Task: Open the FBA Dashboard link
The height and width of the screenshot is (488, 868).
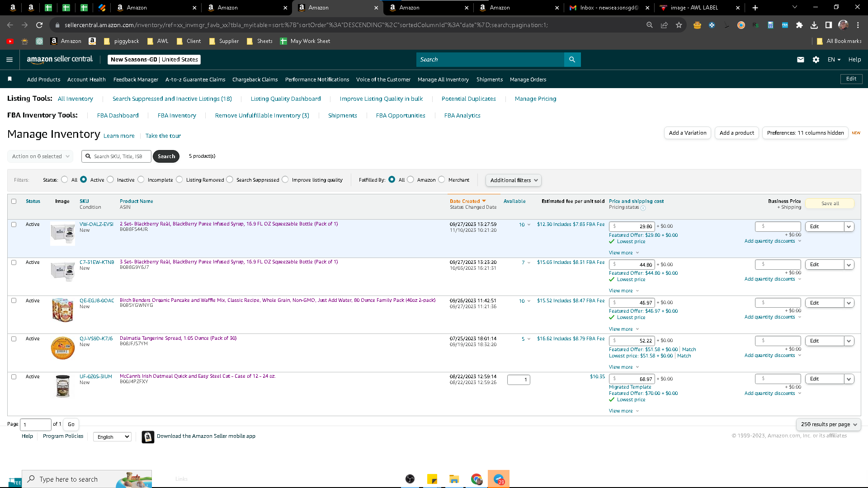Action: point(118,116)
